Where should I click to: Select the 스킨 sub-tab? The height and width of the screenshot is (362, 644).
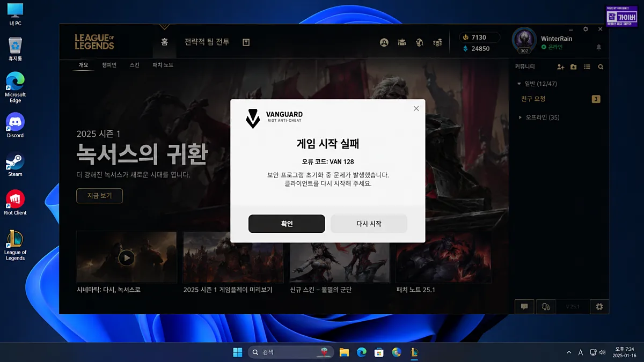[134, 65]
